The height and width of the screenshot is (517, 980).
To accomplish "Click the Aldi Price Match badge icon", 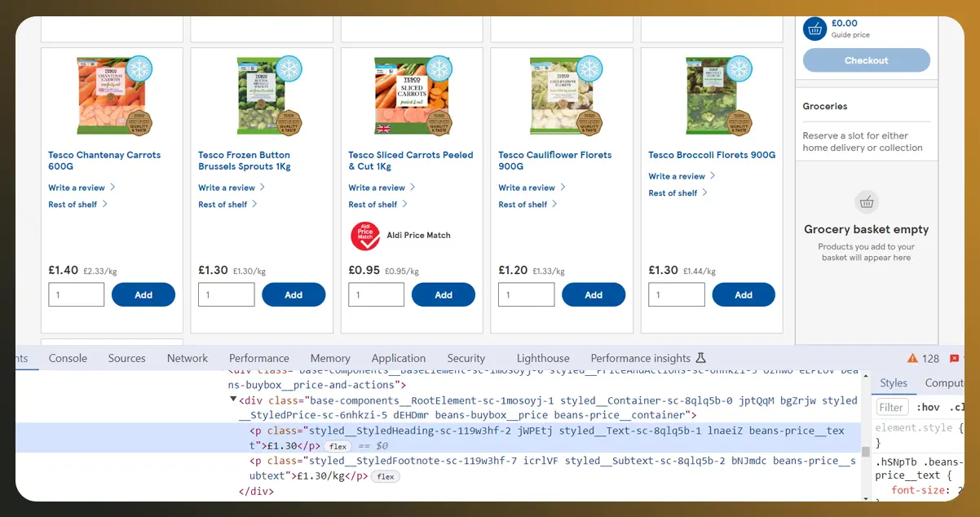I will pos(365,236).
